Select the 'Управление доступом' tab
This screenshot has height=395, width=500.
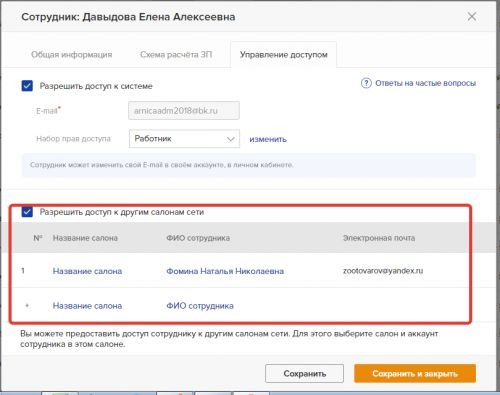pyautogui.click(x=283, y=55)
